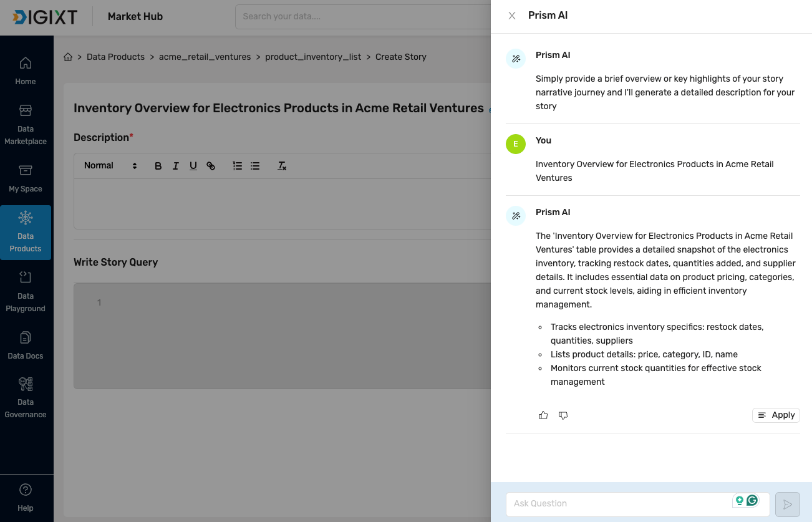The height and width of the screenshot is (522, 812).
Task: Give thumbs up to Prism AI response
Action: (x=543, y=415)
